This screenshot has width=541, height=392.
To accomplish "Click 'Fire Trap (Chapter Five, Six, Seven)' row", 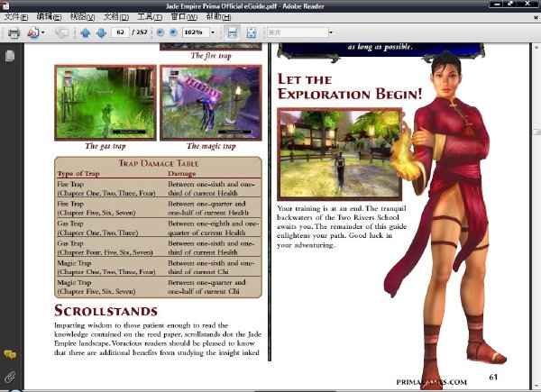I will point(159,208).
